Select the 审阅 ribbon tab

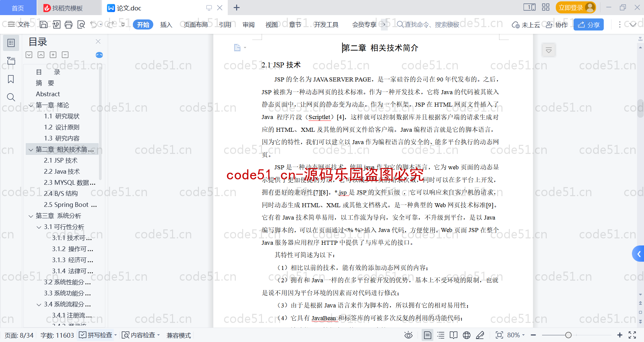point(249,24)
